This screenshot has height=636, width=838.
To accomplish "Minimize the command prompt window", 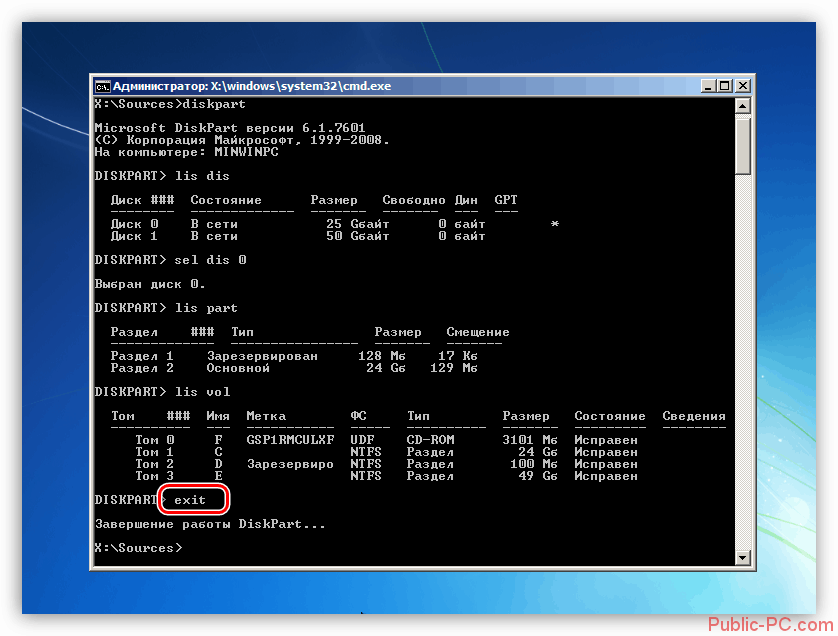I will click(x=706, y=86).
